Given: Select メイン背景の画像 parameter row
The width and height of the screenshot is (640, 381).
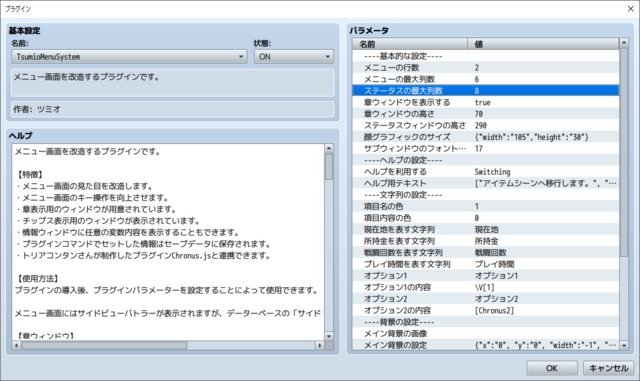Looking at the screenshot, I should pos(486,334).
